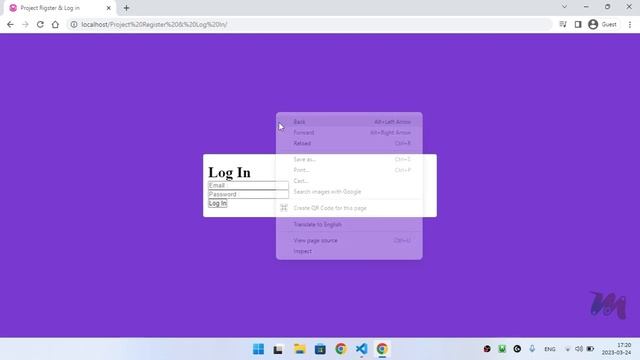Choose Forward in the context menu
The height and width of the screenshot is (360, 640).
click(x=349, y=133)
